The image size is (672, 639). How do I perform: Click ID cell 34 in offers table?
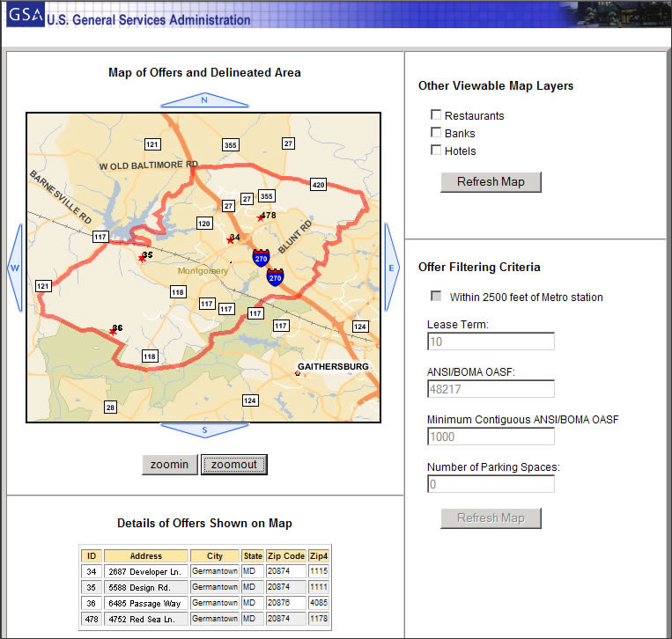coord(92,571)
